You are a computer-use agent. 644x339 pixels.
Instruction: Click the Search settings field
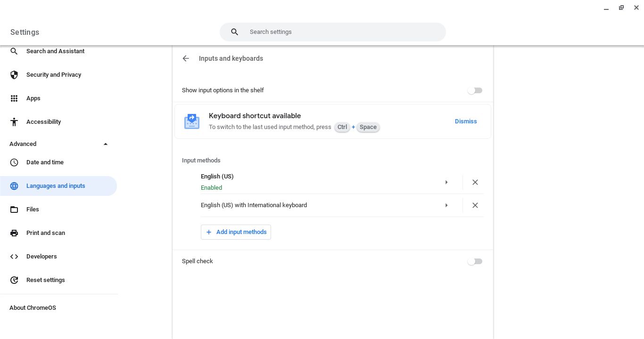point(333,32)
